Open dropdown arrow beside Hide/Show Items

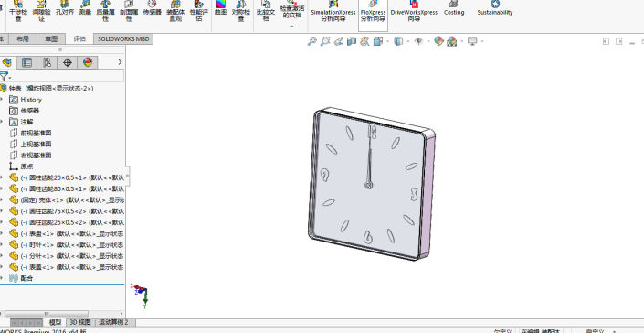(x=428, y=41)
